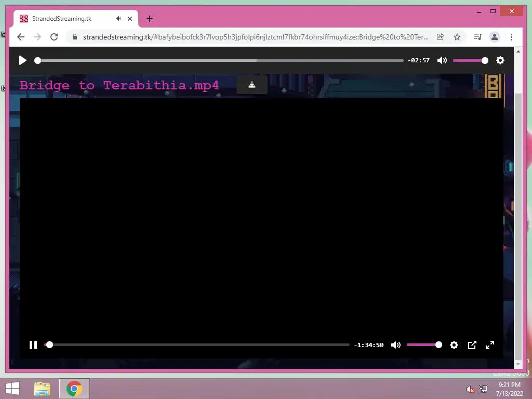Open video player settings gear

pos(454,345)
